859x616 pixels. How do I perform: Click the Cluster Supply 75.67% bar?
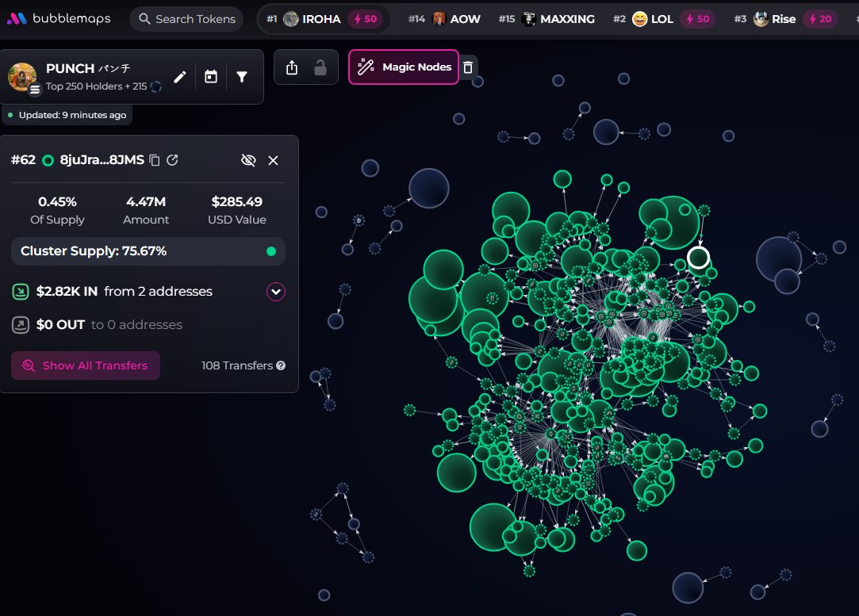pos(148,251)
